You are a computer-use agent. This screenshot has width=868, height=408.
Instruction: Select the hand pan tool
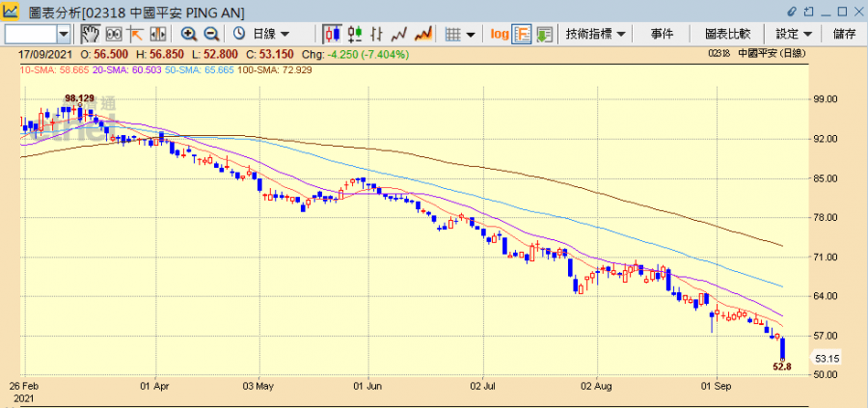(90, 34)
